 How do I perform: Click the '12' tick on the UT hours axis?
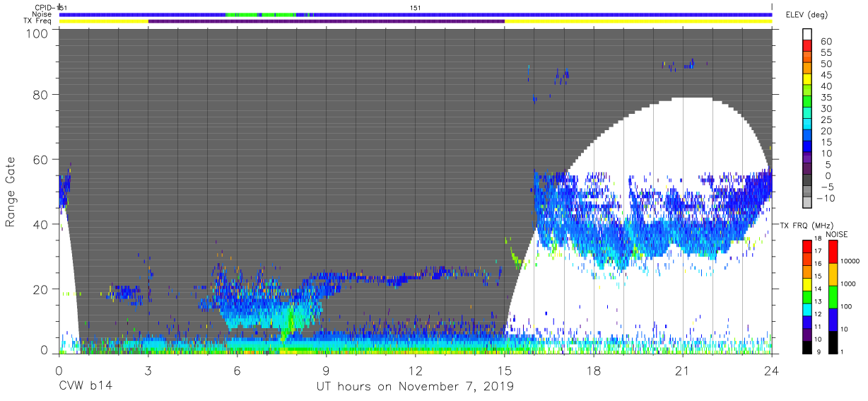click(x=415, y=370)
